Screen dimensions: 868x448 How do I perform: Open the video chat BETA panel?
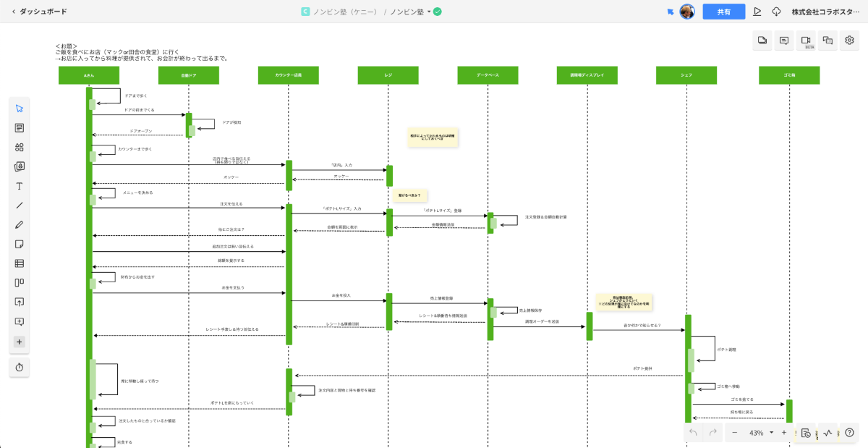[x=806, y=41]
